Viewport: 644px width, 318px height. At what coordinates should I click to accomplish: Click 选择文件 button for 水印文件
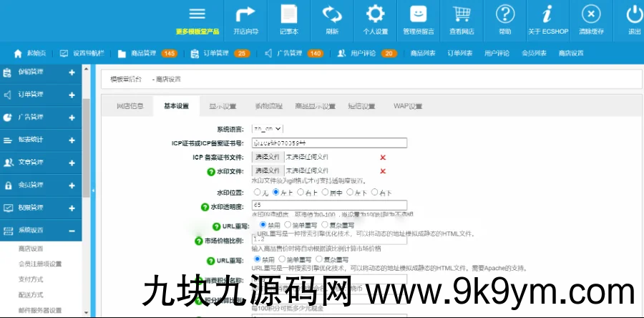[268, 170]
